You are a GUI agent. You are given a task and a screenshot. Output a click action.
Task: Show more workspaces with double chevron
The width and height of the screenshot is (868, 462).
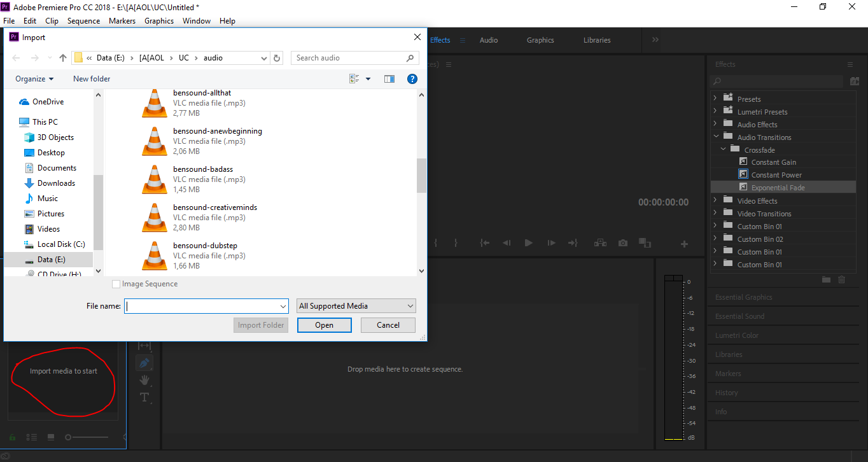[655, 39]
